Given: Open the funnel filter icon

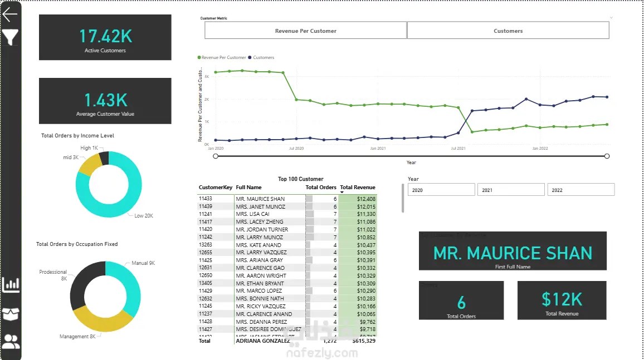Looking at the screenshot, I should [10, 37].
